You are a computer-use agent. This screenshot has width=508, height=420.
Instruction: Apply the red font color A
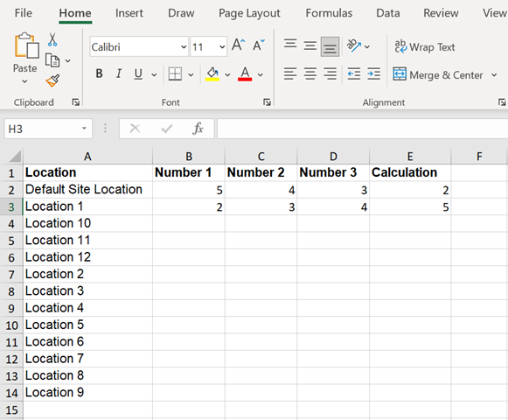pyautogui.click(x=245, y=74)
